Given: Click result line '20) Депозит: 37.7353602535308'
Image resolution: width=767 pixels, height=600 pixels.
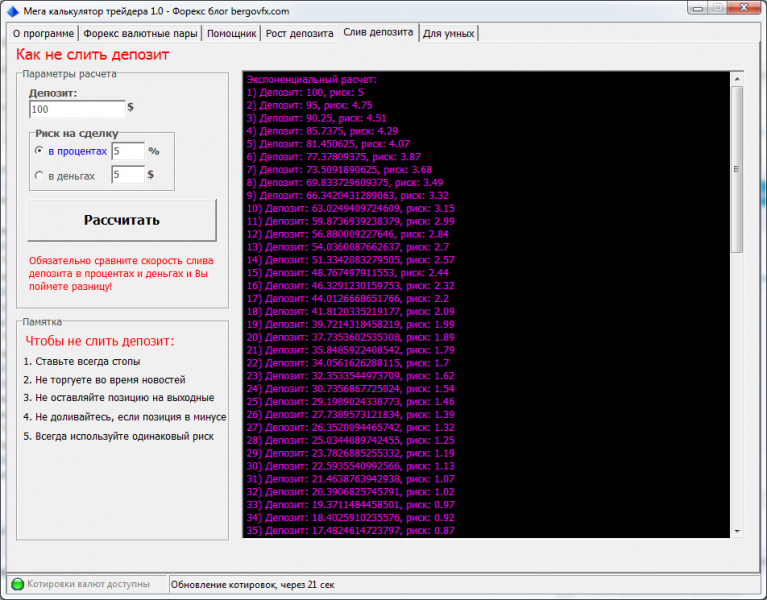Looking at the screenshot, I should tap(350, 337).
